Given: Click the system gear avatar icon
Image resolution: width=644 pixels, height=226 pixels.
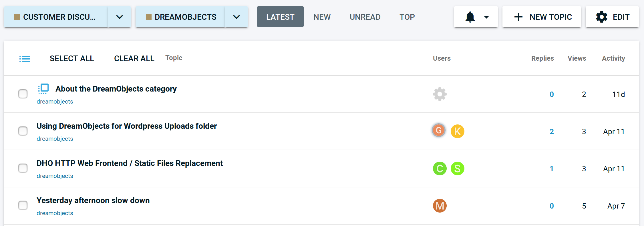Looking at the screenshot, I should [x=440, y=94].
